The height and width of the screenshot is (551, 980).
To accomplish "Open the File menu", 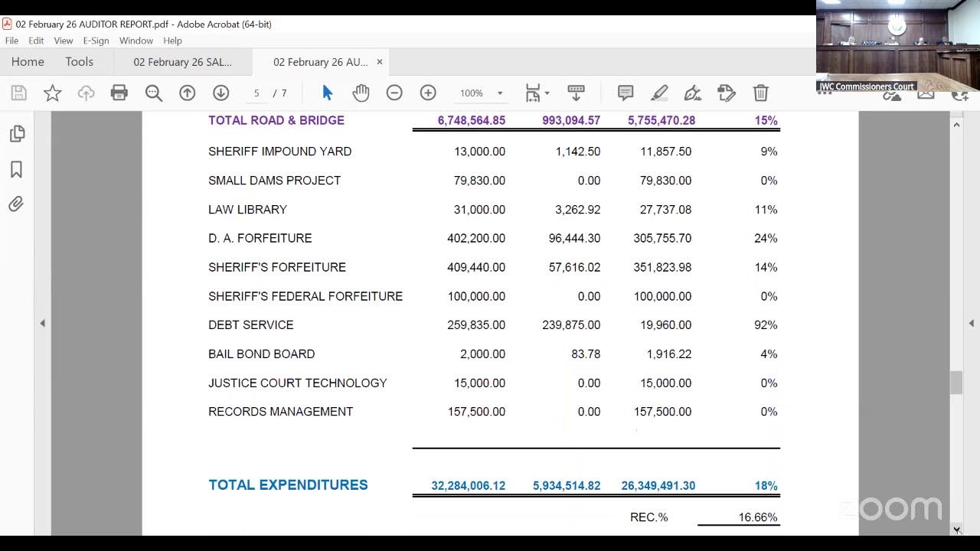I will point(11,41).
